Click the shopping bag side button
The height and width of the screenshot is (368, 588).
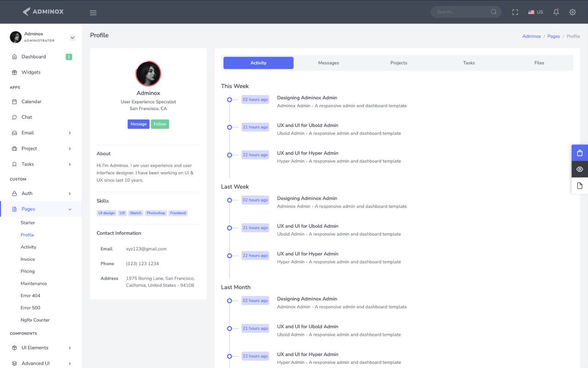580,153
